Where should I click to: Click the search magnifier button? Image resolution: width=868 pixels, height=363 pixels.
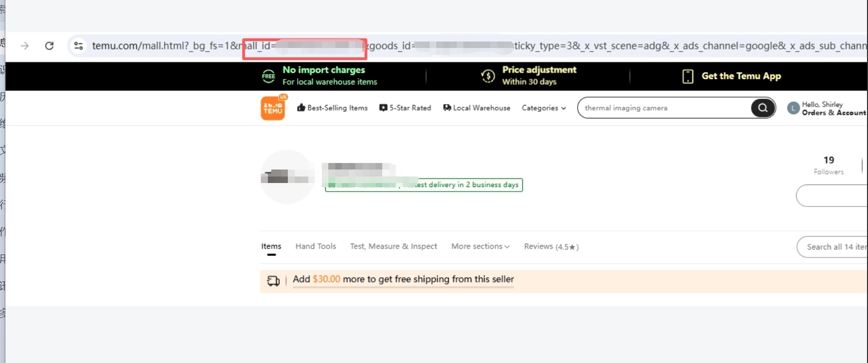(763, 108)
